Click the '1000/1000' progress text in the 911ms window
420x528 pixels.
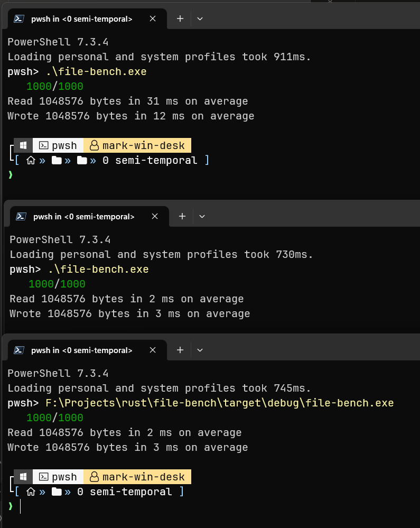point(55,87)
